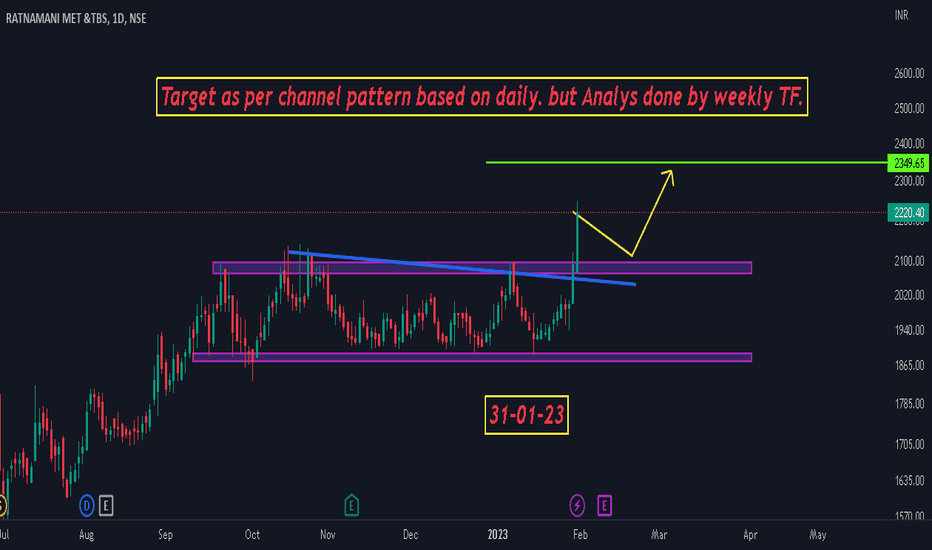Screen dimensions: 932x550
Task: Click the 2023 label on time axis
Action: [498, 535]
